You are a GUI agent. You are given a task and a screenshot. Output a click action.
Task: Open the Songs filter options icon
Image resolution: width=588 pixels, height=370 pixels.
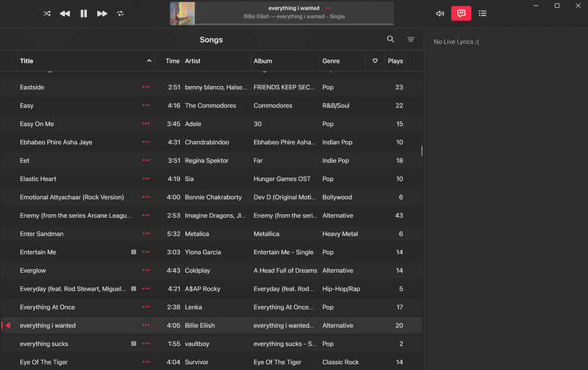tap(411, 39)
